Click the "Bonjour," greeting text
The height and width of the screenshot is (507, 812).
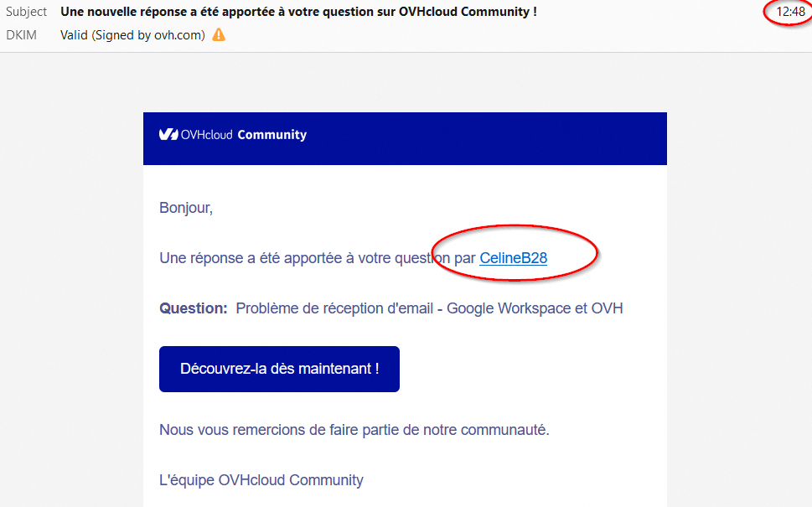(186, 208)
